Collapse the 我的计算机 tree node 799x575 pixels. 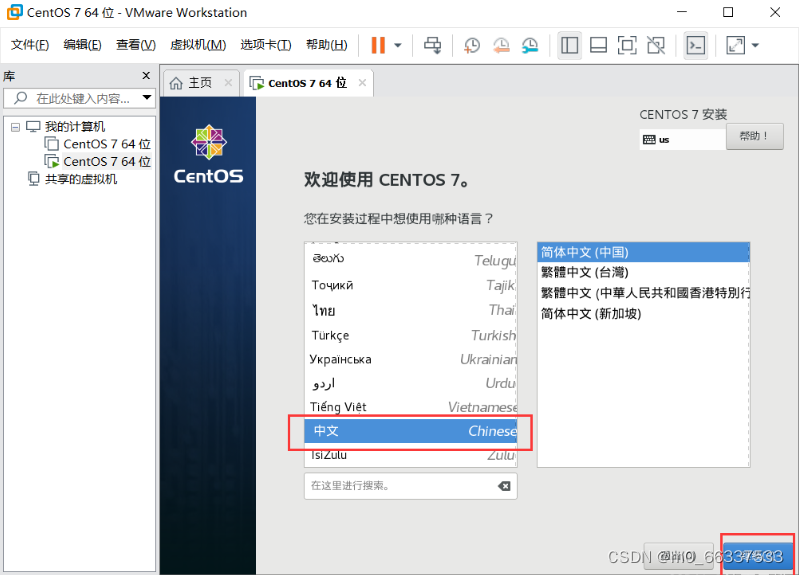pyautogui.click(x=15, y=127)
